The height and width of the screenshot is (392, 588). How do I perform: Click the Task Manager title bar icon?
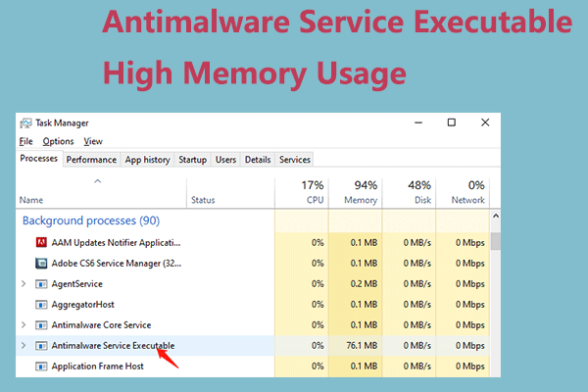25,123
